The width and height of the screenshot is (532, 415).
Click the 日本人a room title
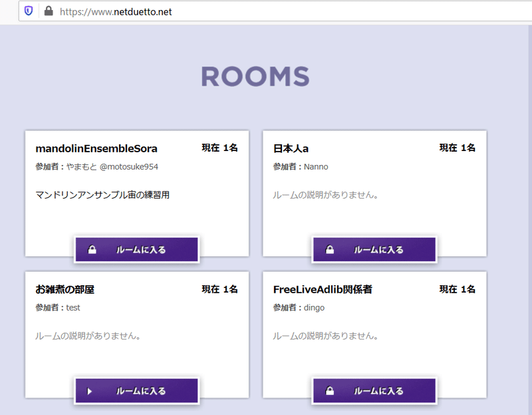click(291, 148)
